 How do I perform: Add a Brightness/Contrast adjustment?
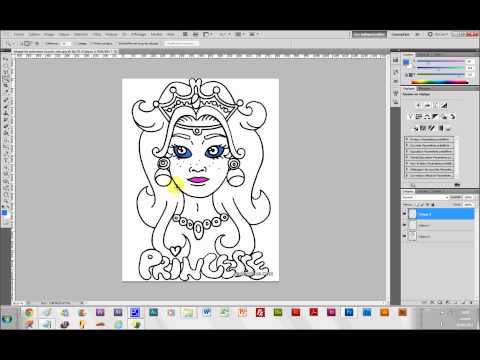pyautogui.click(x=418, y=105)
